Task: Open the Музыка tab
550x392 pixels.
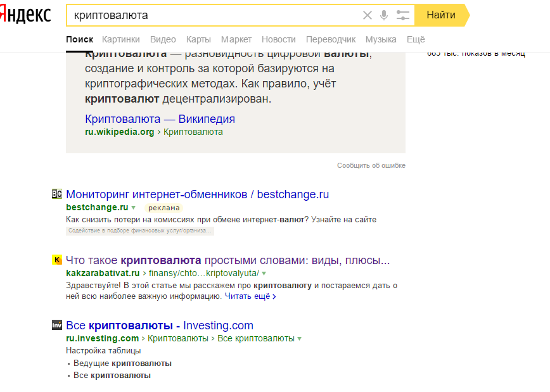Action: point(381,39)
